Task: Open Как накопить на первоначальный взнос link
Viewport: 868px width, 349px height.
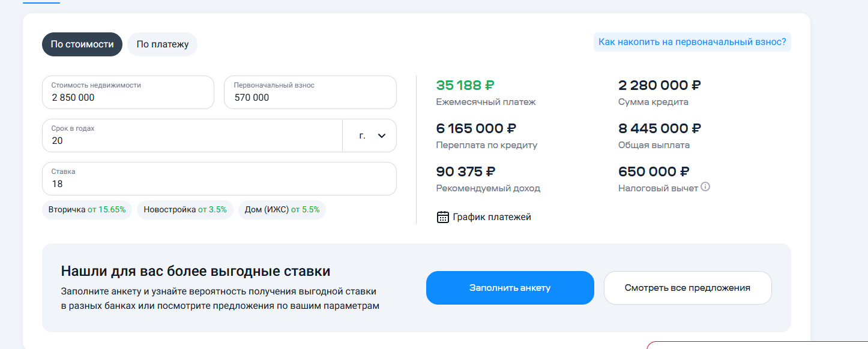Action: (692, 42)
